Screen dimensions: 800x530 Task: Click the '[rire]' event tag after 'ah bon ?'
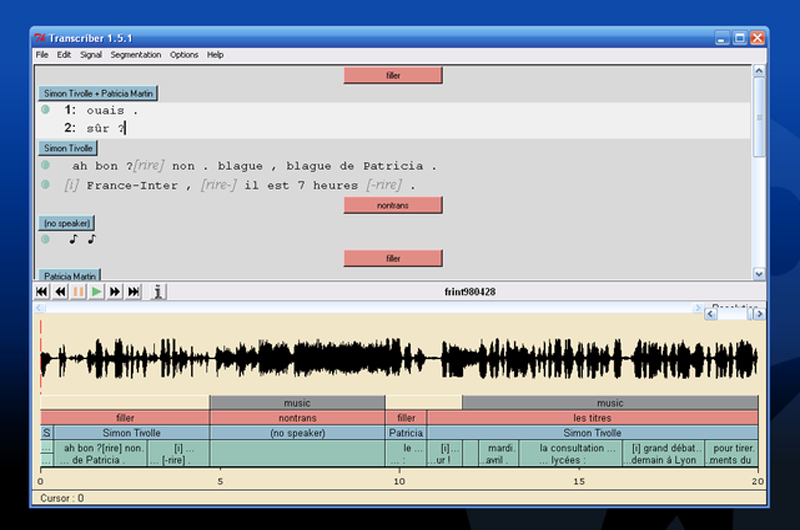[148, 166]
